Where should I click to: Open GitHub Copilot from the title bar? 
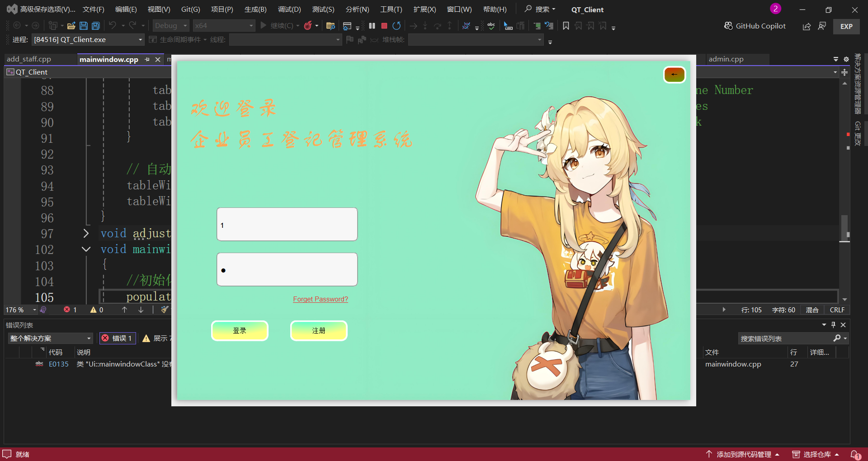click(x=755, y=26)
